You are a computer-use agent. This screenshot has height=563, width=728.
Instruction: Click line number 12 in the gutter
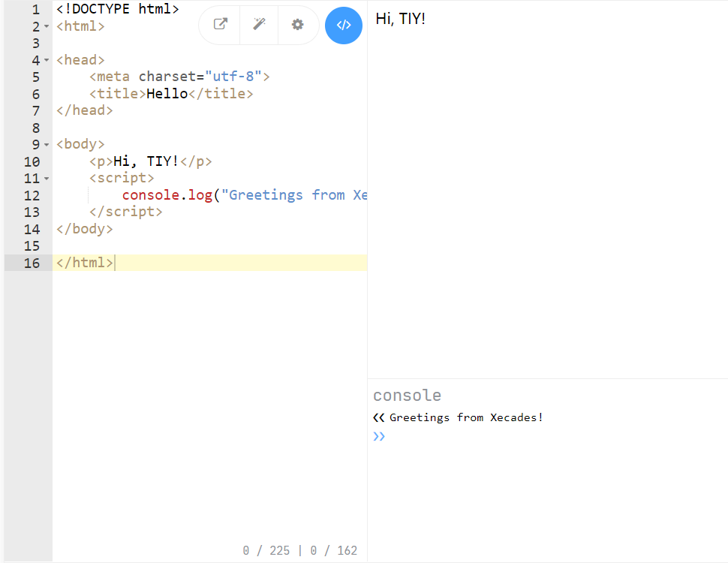32,196
